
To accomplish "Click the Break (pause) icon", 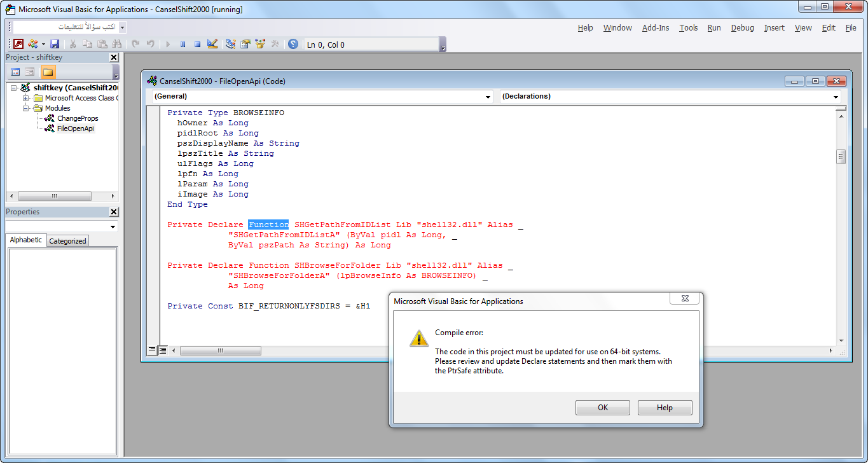I will [x=183, y=44].
